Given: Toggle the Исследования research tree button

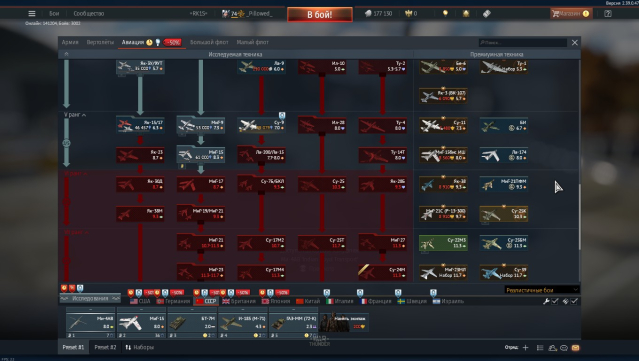Looking at the screenshot, I should pyautogui.click(x=90, y=298).
